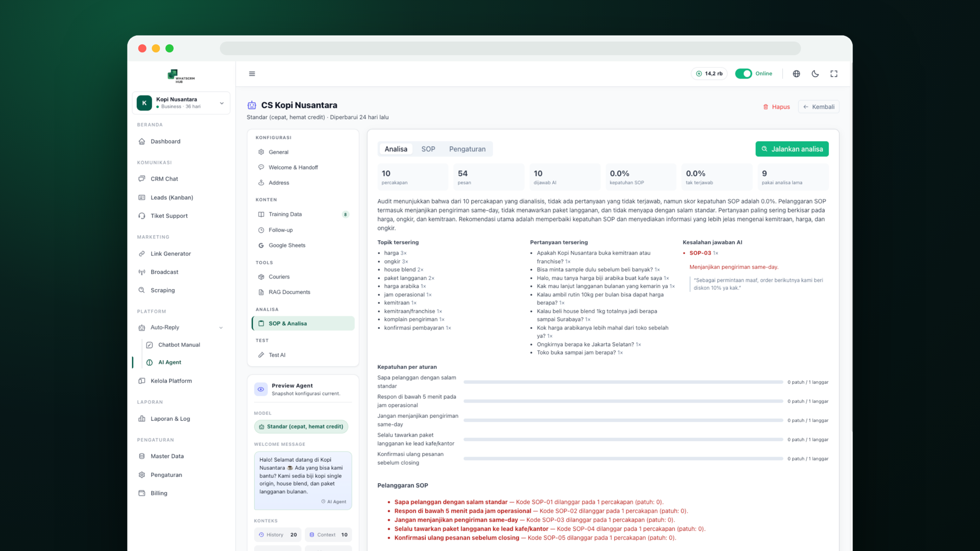The image size is (980, 551).
Task: Open Follow-up settings
Action: tap(303, 230)
